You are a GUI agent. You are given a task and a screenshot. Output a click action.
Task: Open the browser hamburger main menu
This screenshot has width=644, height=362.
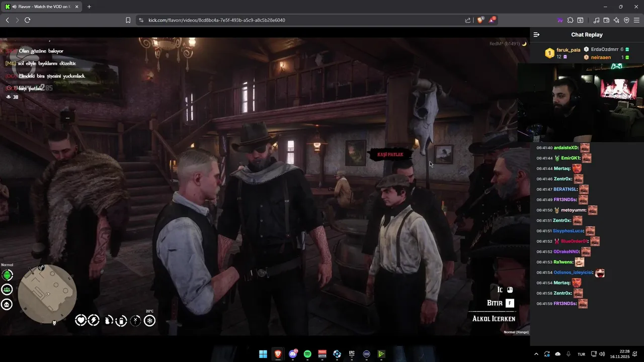pos(636,20)
